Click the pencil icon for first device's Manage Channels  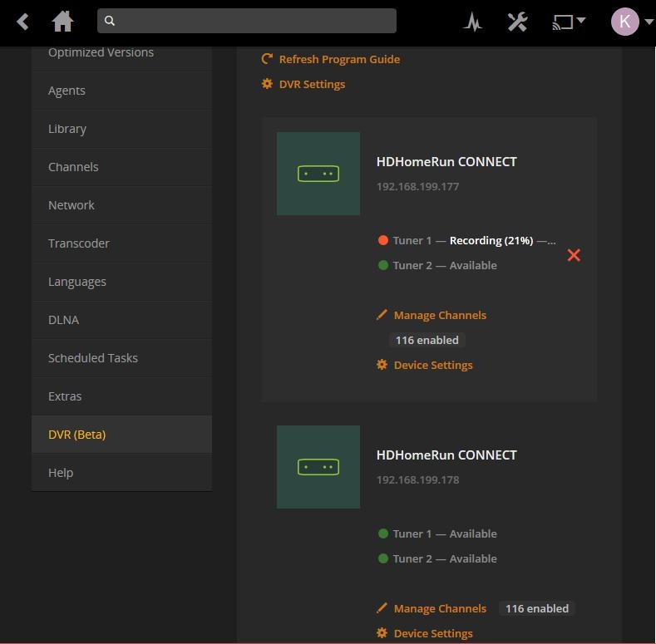(x=382, y=314)
